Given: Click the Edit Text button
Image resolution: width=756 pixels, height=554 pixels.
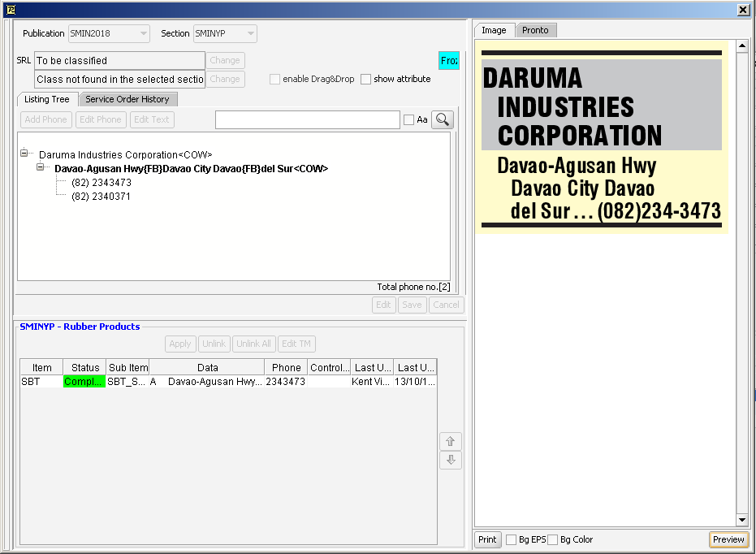Looking at the screenshot, I should [152, 119].
